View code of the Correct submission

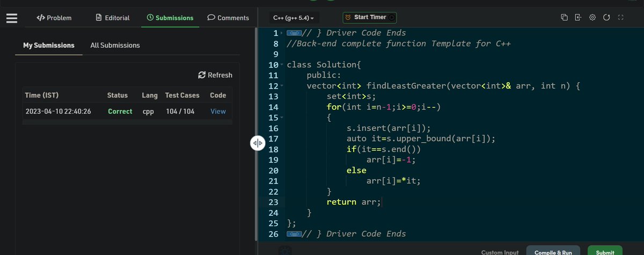(x=218, y=112)
